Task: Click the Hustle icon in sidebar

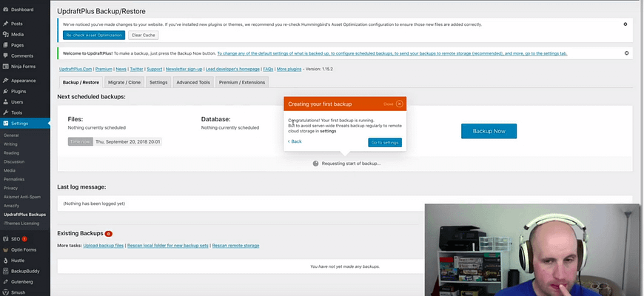Action: [x=5, y=260]
